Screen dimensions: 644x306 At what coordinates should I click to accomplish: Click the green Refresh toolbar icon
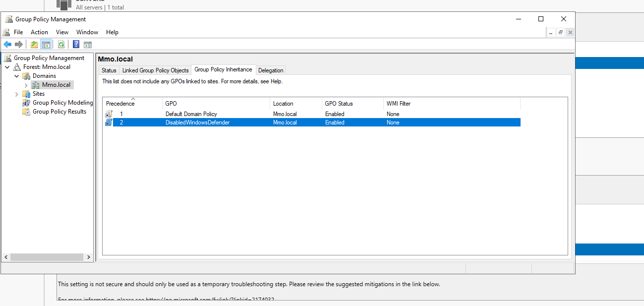[x=61, y=45]
